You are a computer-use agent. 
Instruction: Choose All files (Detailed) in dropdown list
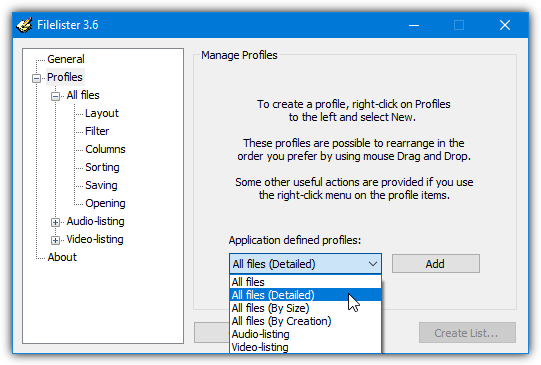(305, 295)
